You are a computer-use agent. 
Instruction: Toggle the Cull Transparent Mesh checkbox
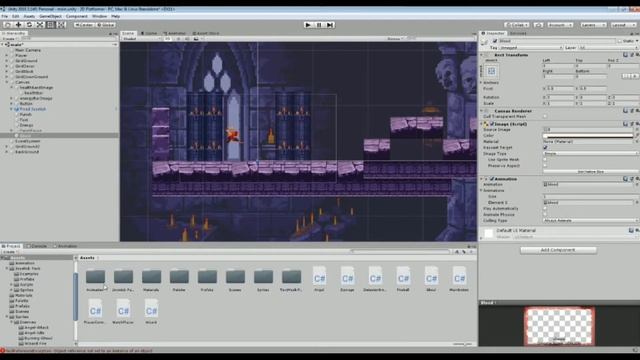coord(545,116)
